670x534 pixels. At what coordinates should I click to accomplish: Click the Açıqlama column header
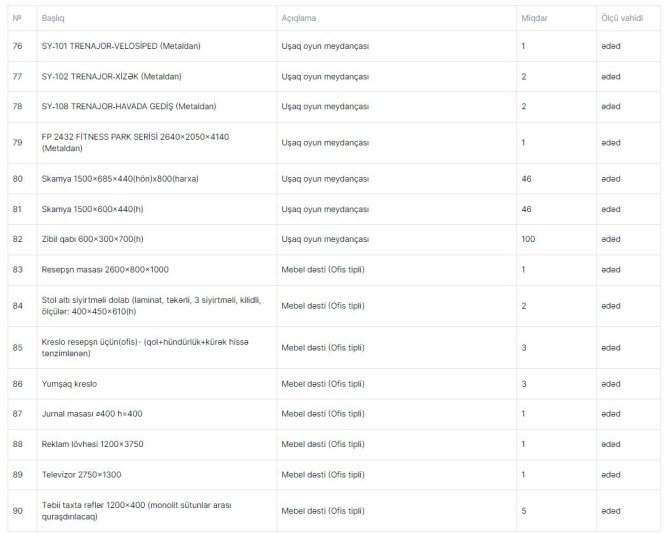299,18
